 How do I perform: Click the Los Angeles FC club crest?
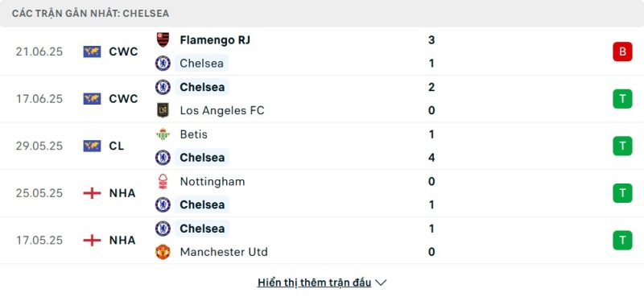163,110
